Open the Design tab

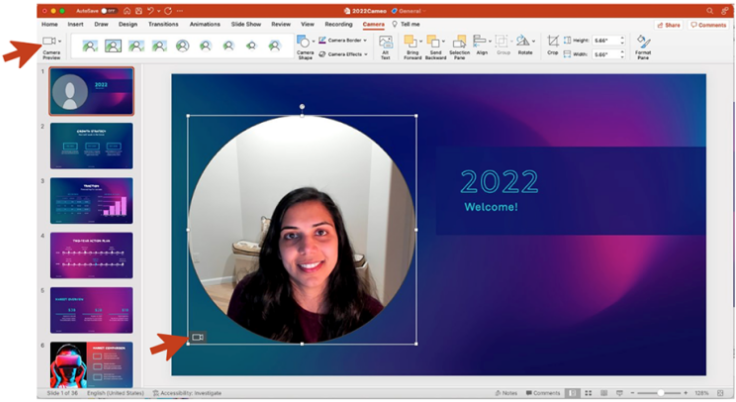click(x=128, y=24)
